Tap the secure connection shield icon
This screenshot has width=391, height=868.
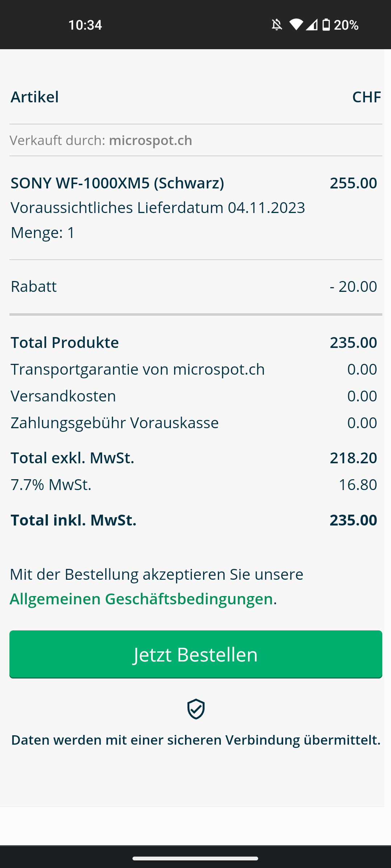(x=196, y=709)
